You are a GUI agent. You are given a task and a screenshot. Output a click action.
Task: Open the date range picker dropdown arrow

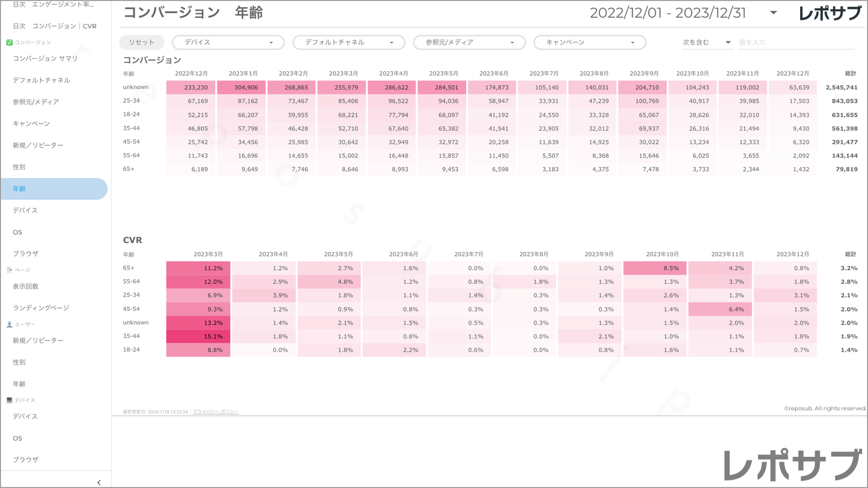pos(773,13)
